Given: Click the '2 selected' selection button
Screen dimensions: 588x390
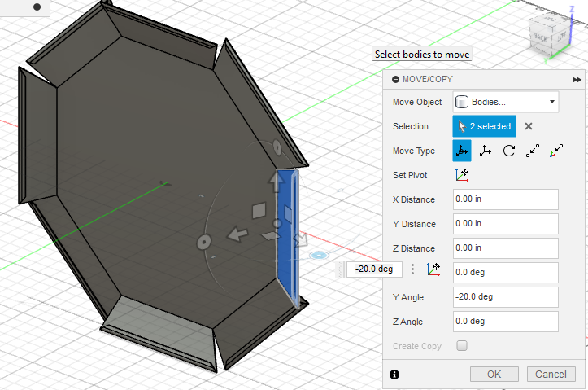Looking at the screenshot, I should point(484,126).
